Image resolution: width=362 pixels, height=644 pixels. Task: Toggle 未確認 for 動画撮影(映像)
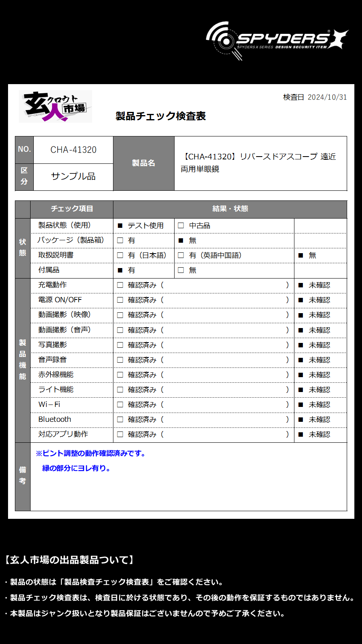tap(300, 315)
